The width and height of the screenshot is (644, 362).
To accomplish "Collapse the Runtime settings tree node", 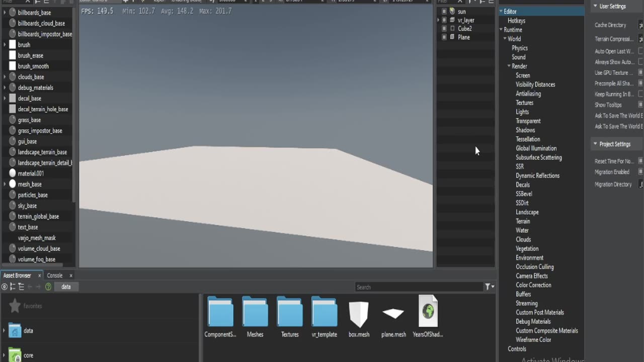I will (x=501, y=30).
